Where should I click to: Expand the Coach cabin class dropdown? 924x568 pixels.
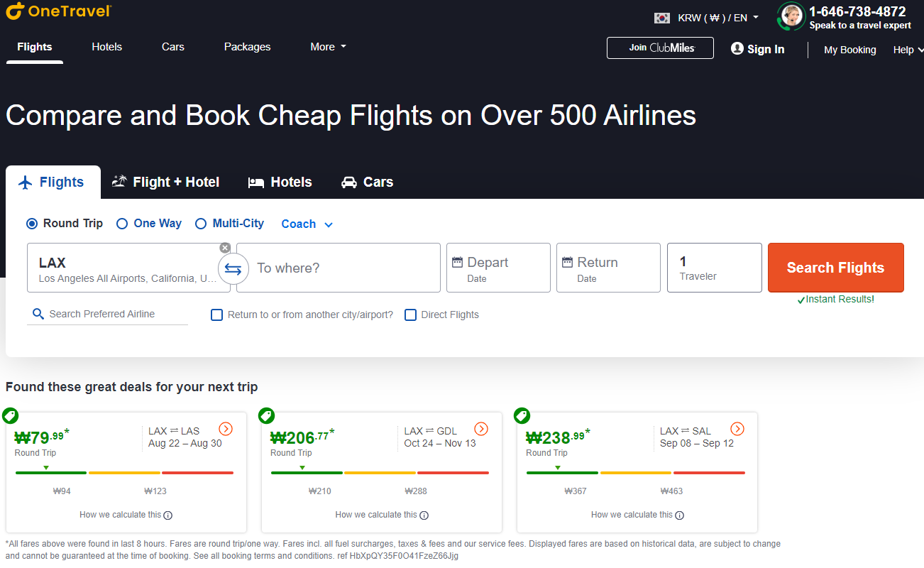coord(307,224)
